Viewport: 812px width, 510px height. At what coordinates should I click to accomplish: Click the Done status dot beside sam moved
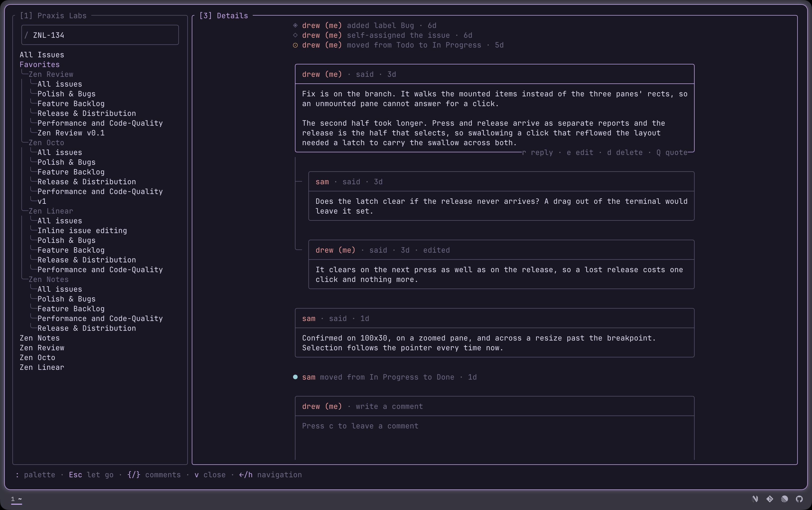[x=295, y=377]
